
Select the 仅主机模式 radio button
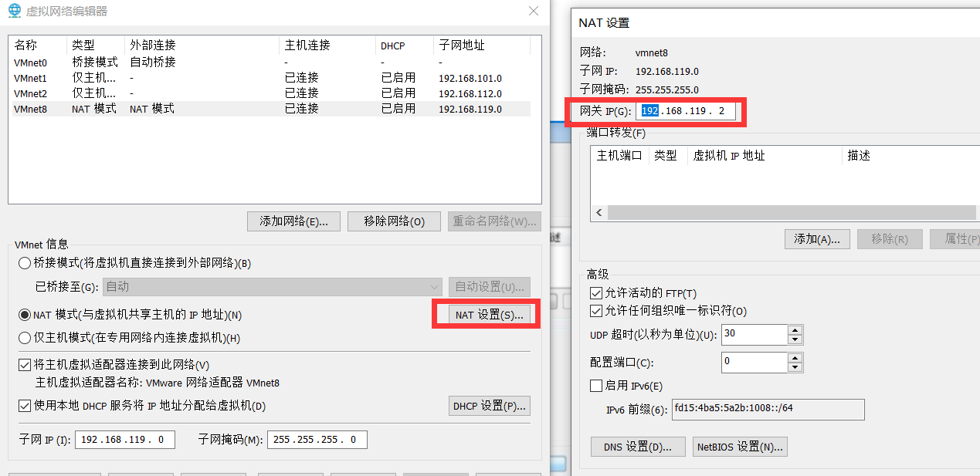[x=24, y=337]
